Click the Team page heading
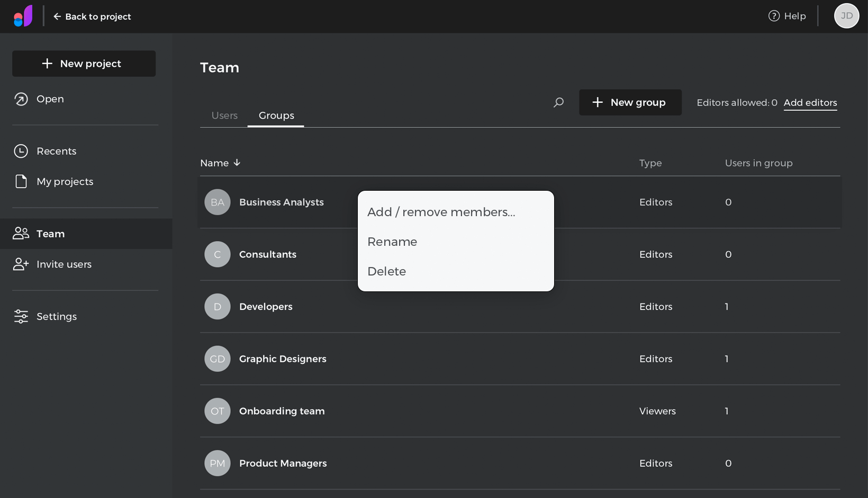The image size is (868, 498). tap(220, 67)
